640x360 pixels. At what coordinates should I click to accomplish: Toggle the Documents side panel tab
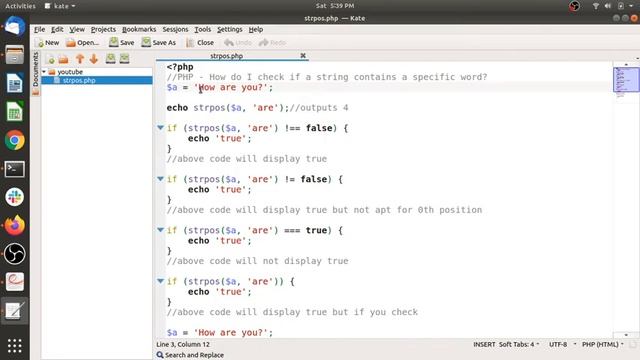(x=36, y=69)
